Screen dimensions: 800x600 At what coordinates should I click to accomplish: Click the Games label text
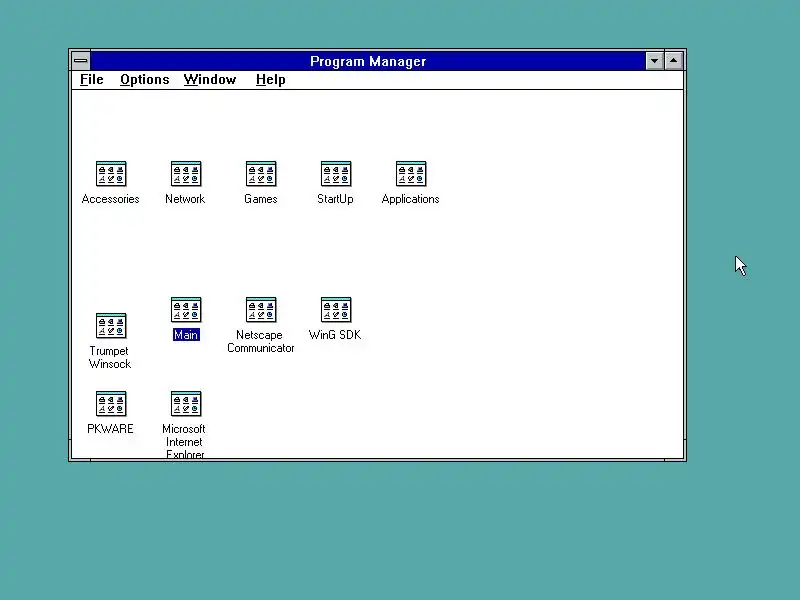261,199
